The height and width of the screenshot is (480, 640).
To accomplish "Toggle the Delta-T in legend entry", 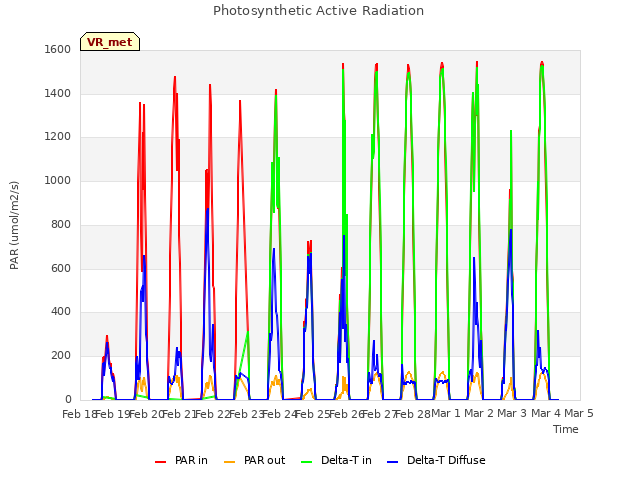I will point(336,460).
